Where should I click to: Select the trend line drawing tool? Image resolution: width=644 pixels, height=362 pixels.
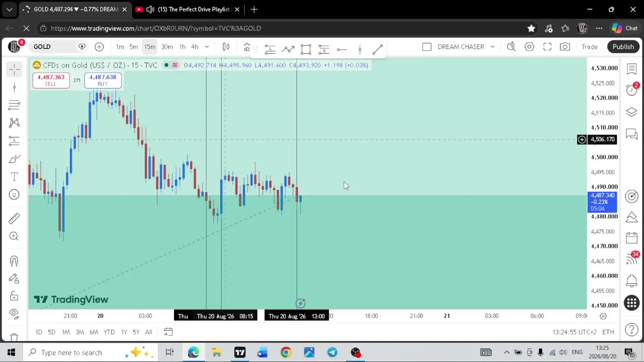click(x=14, y=87)
